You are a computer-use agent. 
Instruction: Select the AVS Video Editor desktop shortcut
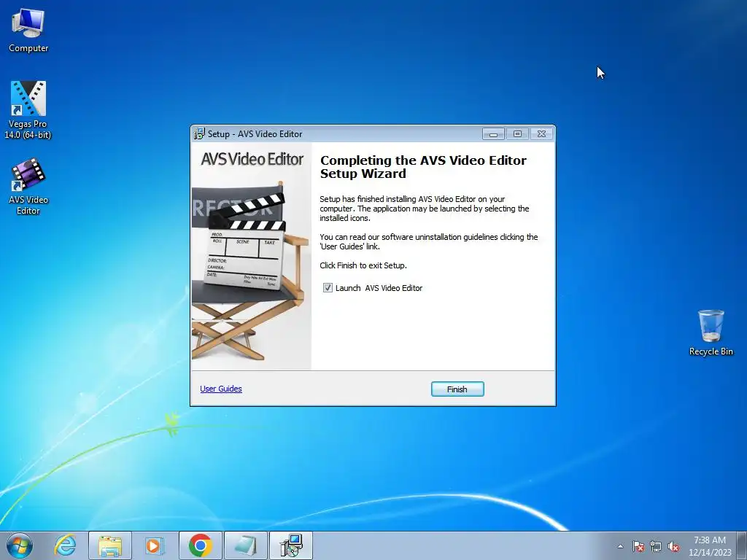click(x=28, y=187)
